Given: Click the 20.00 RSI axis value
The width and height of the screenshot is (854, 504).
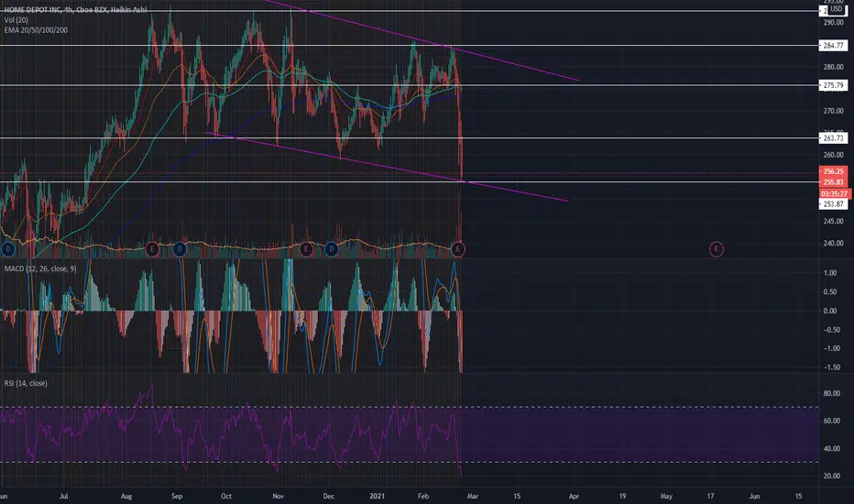Looking at the screenshot, I should click(831, 476).
